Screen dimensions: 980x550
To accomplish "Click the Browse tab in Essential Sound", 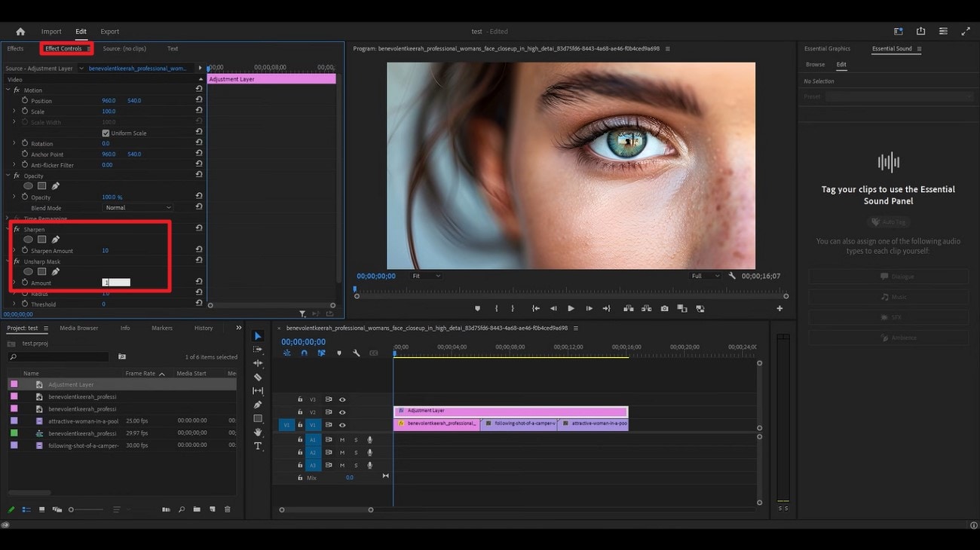I will point(815,65).
